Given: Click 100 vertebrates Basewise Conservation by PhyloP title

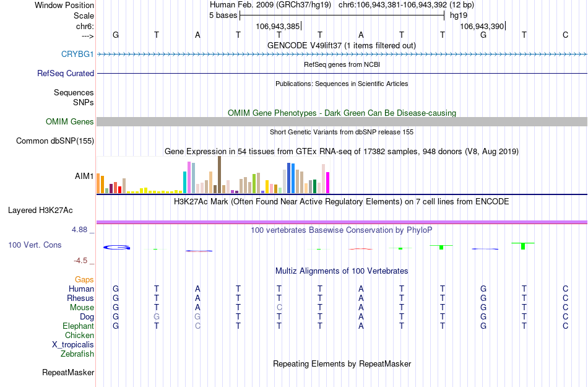Looking at the screenshot, I should [341, 230].
